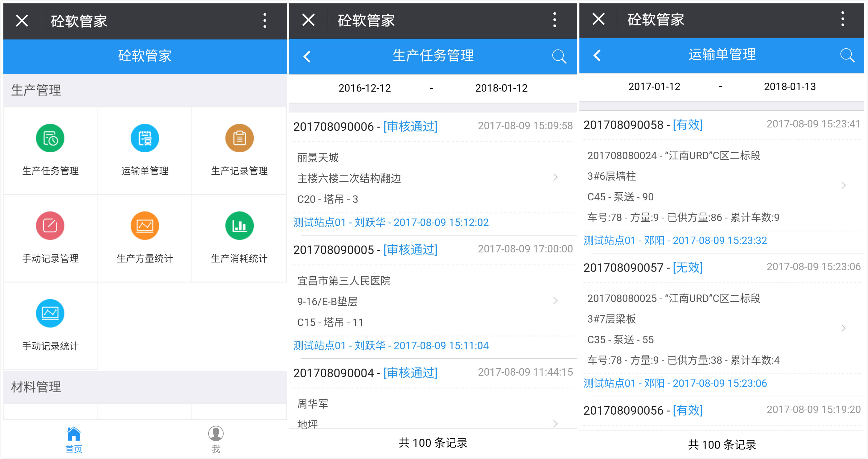Screen dimensions: 868x459
Task: Search in 生产任务管理 using the magnifier icon
Action: coord(559,56)
